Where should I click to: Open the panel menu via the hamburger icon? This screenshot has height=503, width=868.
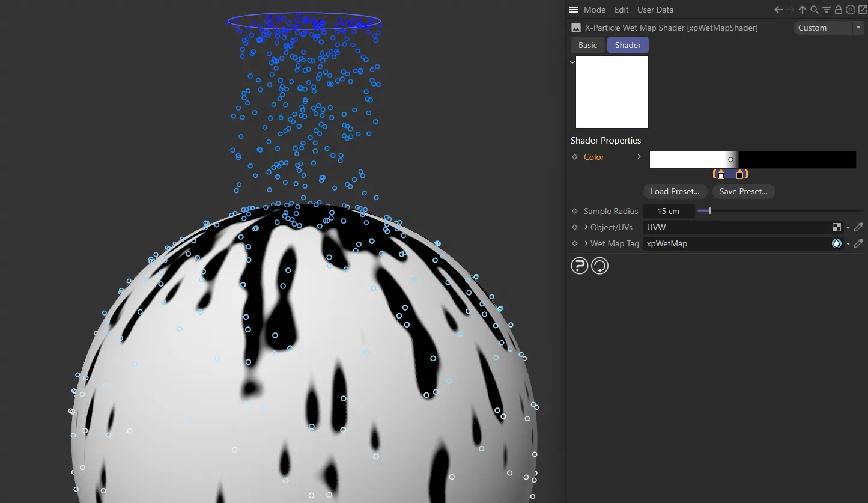click(573, 10)
